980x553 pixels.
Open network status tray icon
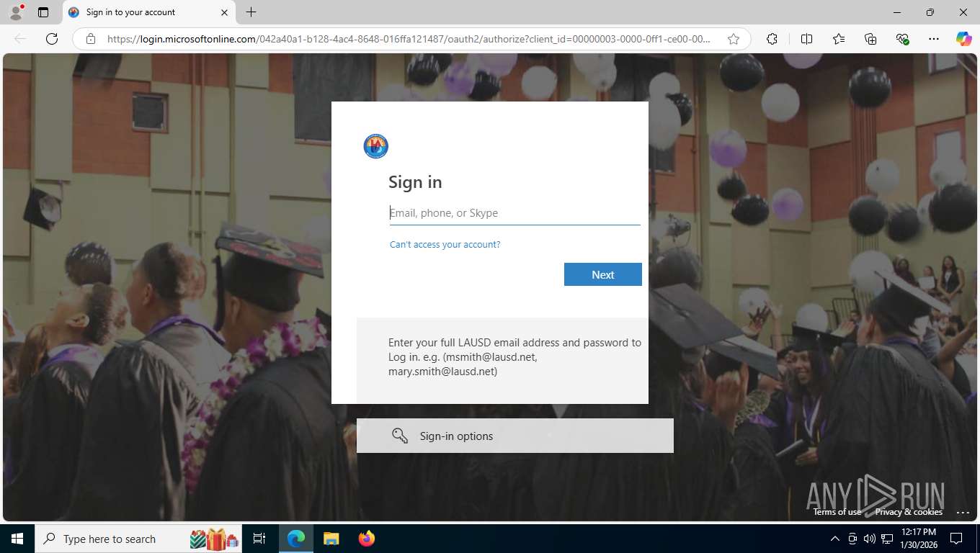(887, 539)
